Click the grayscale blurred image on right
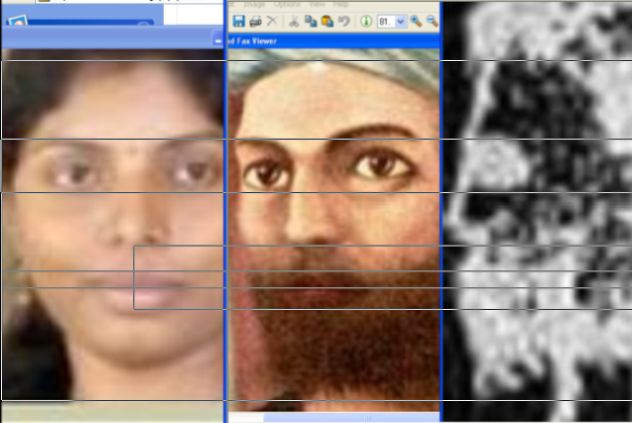632x423 pixels. 537,211
